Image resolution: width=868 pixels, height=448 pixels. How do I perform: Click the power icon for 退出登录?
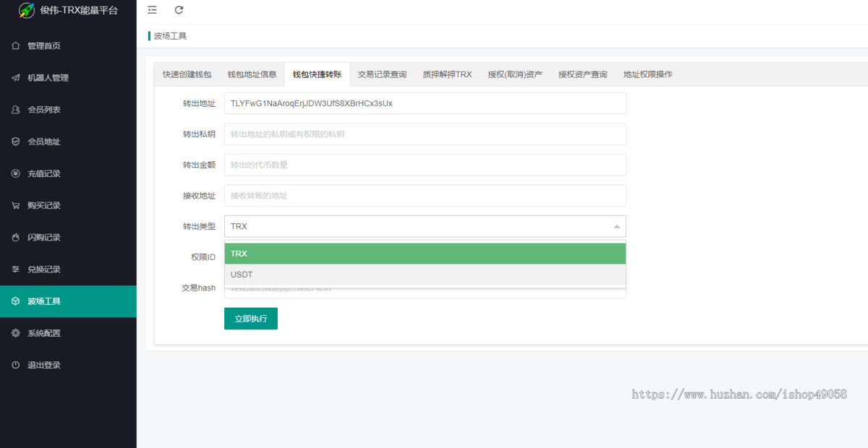[15, 365]
